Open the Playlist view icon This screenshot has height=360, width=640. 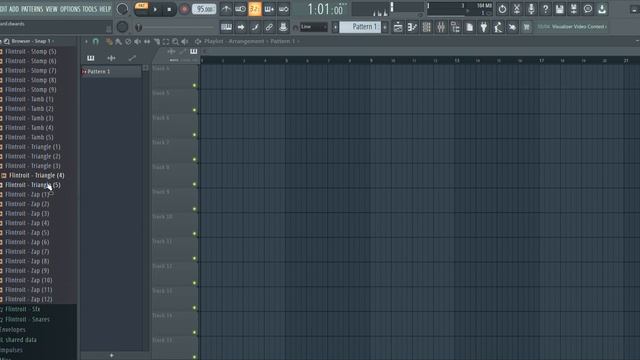coord(398,27)
